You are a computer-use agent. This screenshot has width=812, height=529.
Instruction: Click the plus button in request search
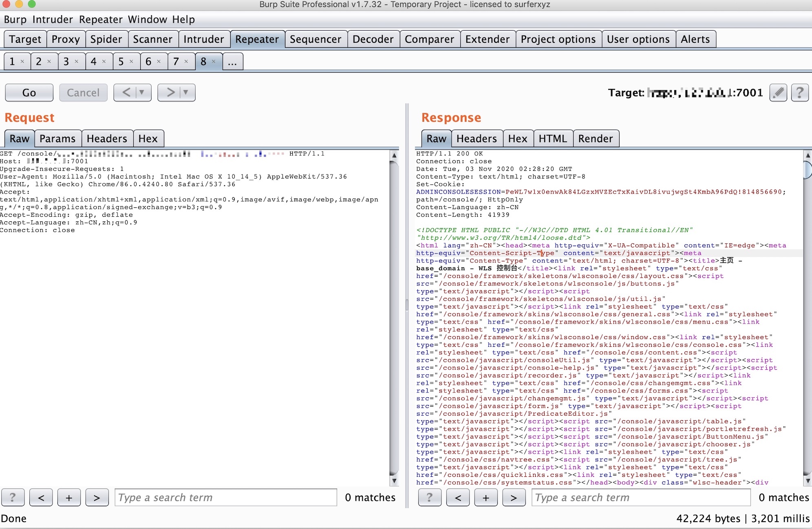tap(69, 498)
